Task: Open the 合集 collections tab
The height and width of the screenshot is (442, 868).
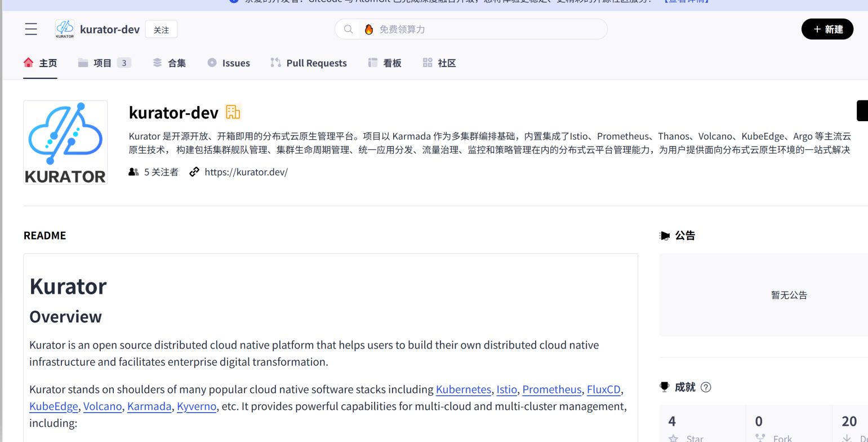Action: coord(169,63)
